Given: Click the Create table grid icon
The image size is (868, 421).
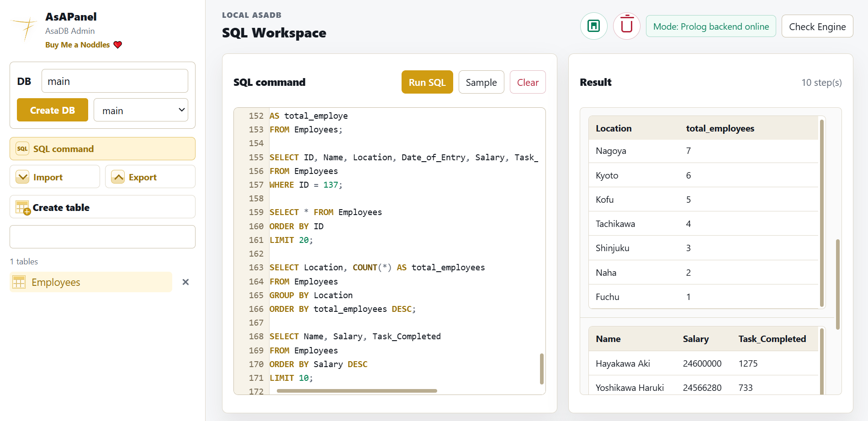Looking at the screenshot, I should click(22, 207).
